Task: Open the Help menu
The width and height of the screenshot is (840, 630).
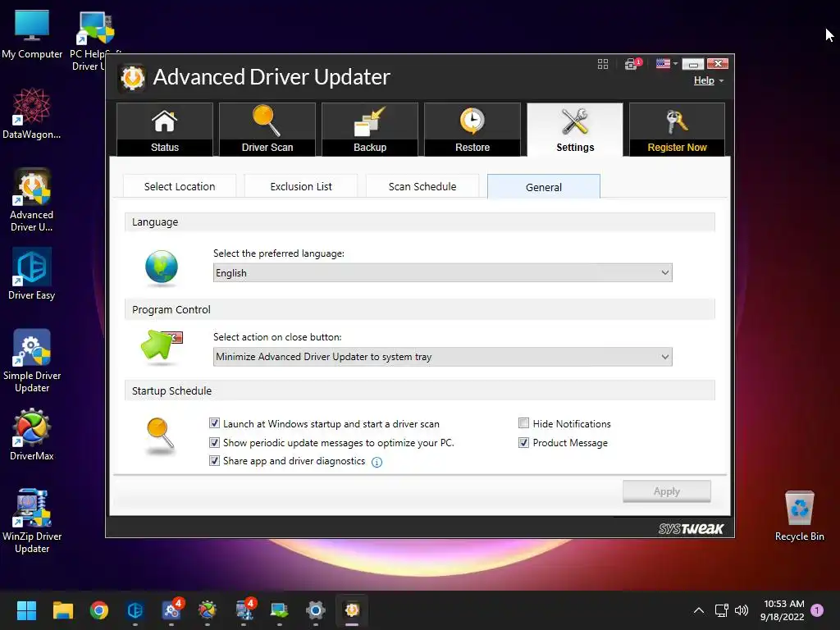Action: coord(708,80)
